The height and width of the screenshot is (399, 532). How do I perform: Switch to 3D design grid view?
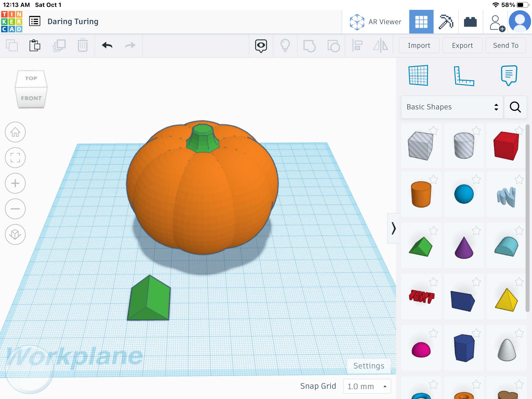coord(421,22)
